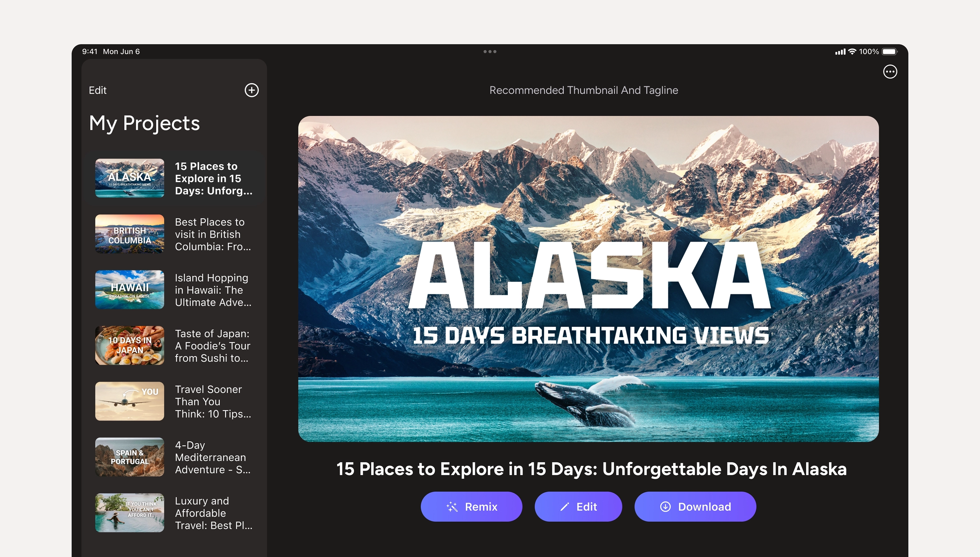Click the airplane Travel Sooner thumbnail
This screenshot has width=980, height=557.
pyautogui.click(x=130, y=401)
